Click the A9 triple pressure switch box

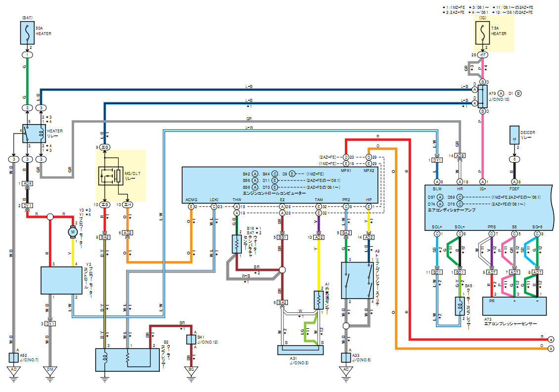(x=357, y=280)
